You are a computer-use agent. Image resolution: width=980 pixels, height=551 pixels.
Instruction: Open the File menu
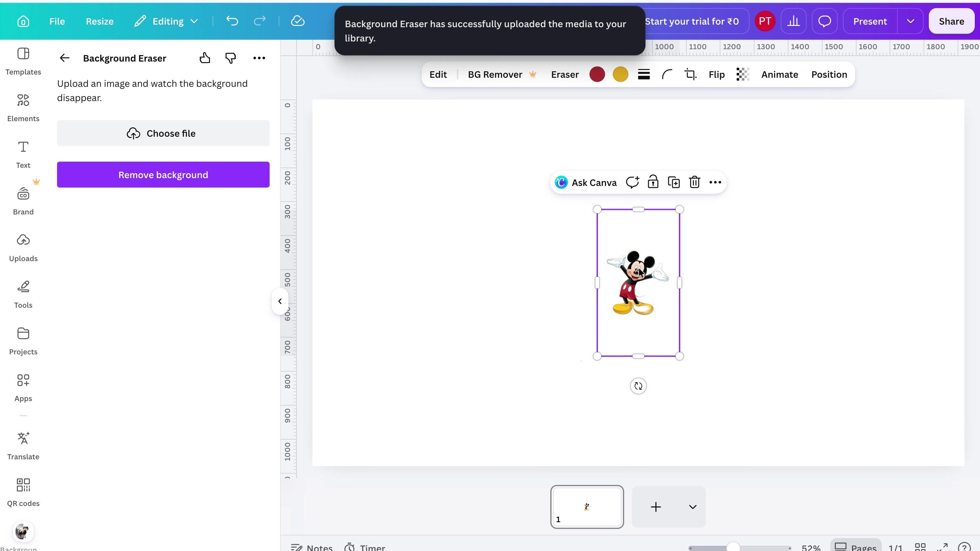[57, 21]
